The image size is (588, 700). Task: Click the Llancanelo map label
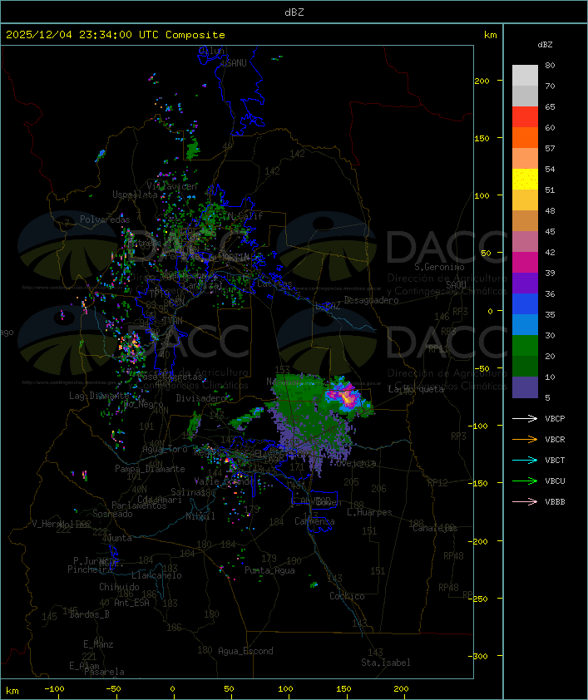coord(156,575)
